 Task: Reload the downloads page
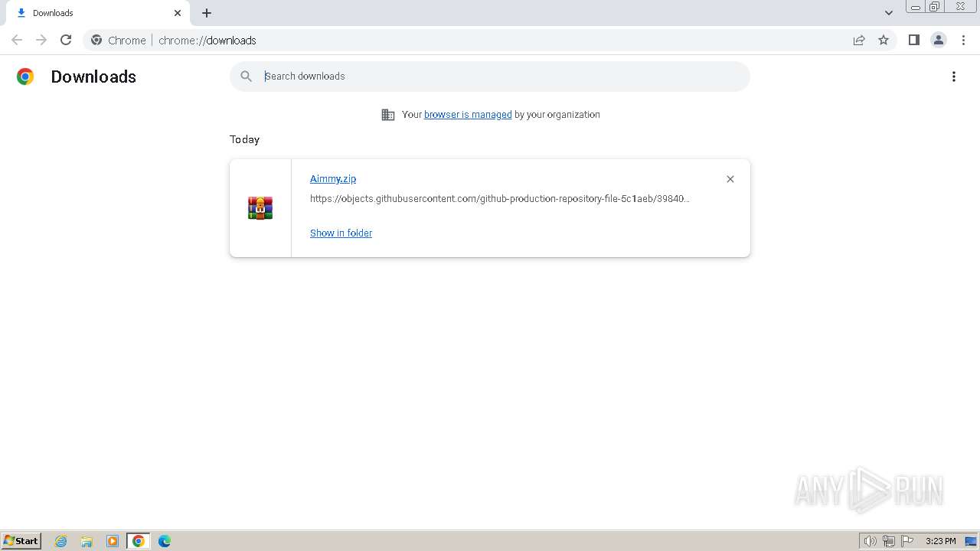point(66,40)
